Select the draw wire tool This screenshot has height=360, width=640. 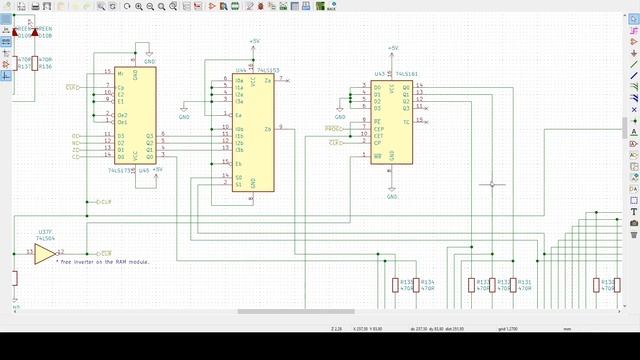(x=634, y=64)
